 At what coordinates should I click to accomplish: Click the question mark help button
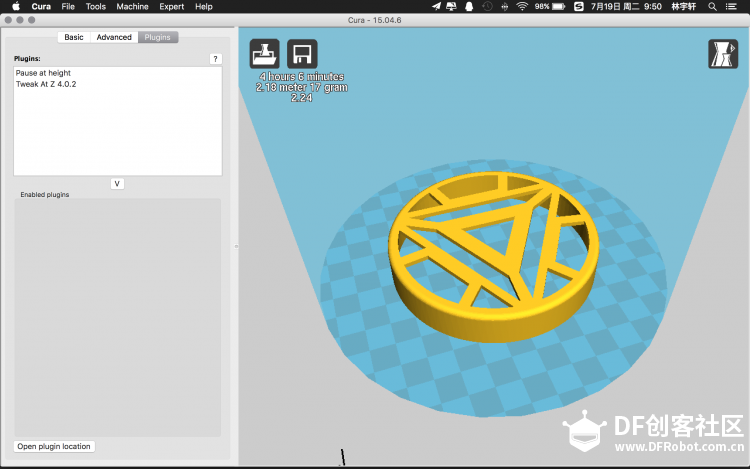(x=215, y=59)
